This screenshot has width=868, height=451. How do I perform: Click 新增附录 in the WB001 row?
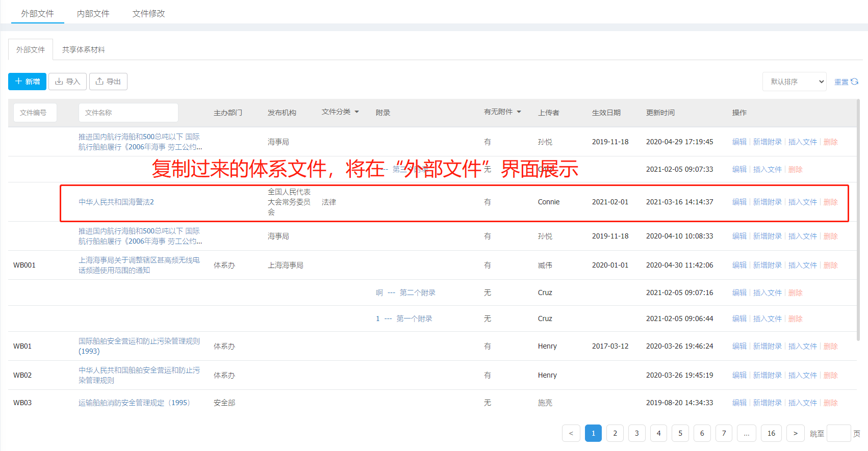[768, 265]
